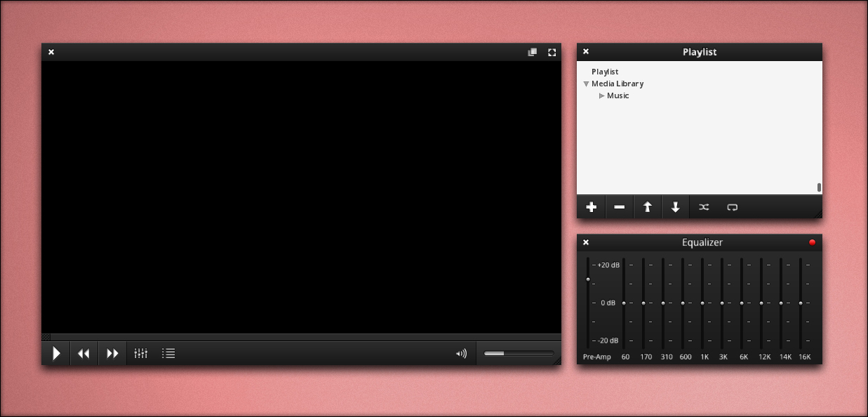Click the rewind control

point(84,353)
